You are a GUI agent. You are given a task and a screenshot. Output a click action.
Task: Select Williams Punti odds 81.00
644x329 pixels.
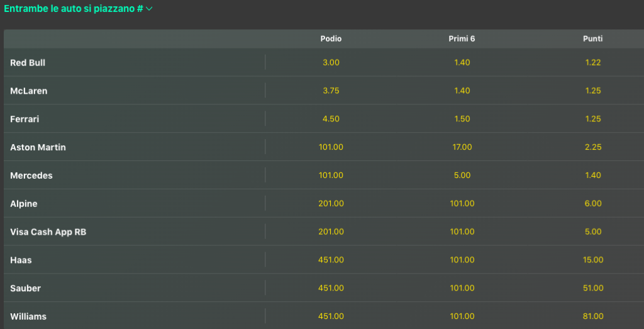click(592, 316)
